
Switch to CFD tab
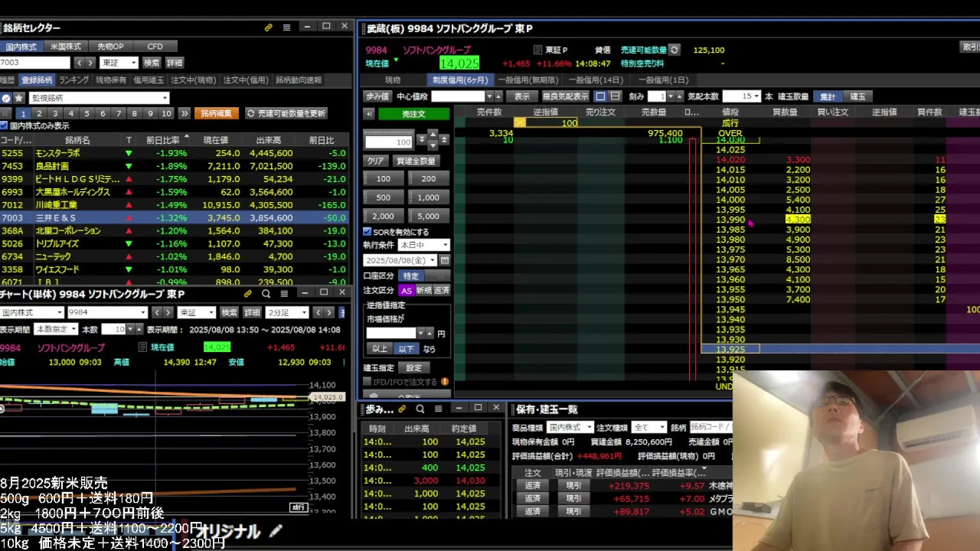point(155,47)
